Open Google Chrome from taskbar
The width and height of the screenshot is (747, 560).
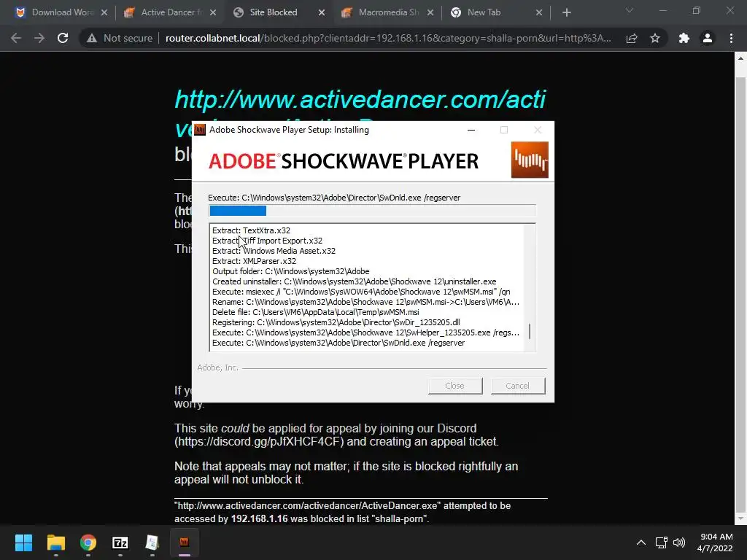(88, 542)
